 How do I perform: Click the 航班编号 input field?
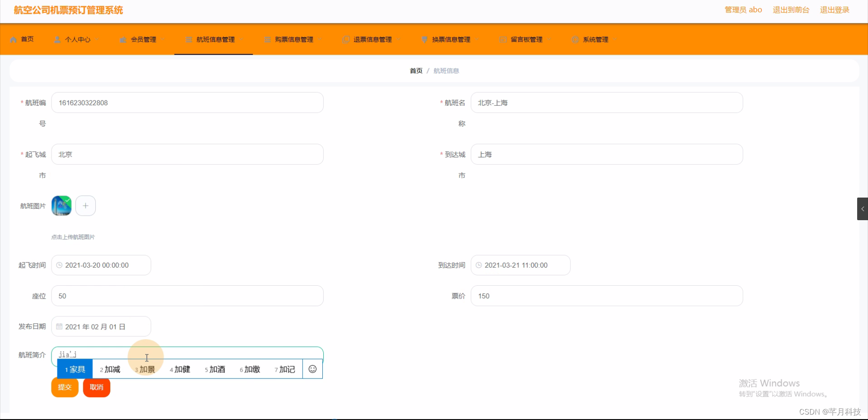187,103
